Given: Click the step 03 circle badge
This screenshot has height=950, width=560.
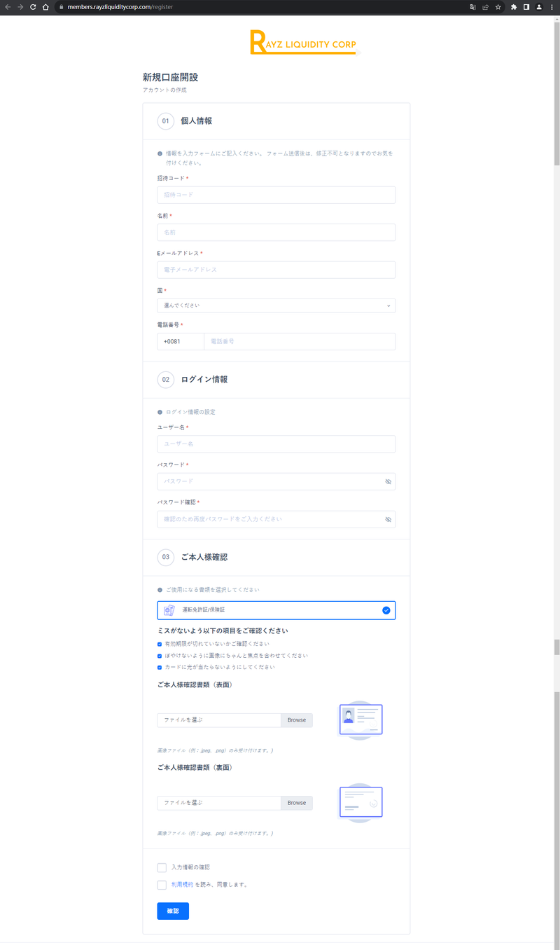Looking at the screenshot, I should pyautogui.click(x=166, y=558).
